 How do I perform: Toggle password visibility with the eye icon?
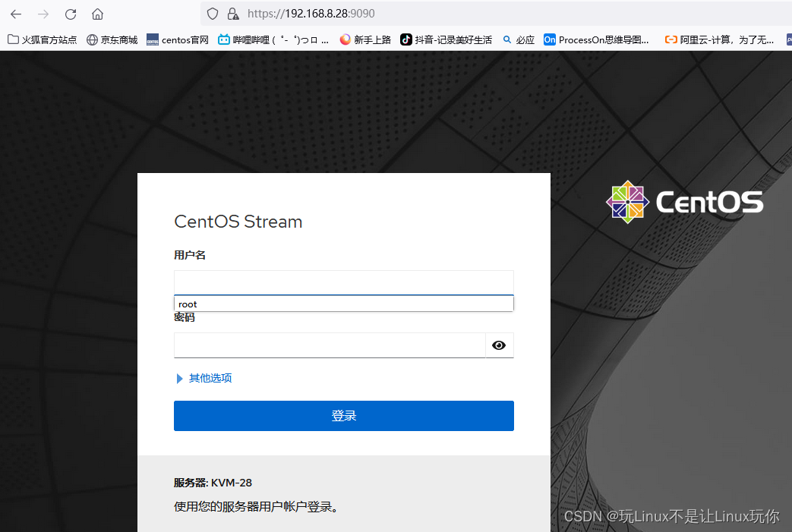click(x=499, y=345)
